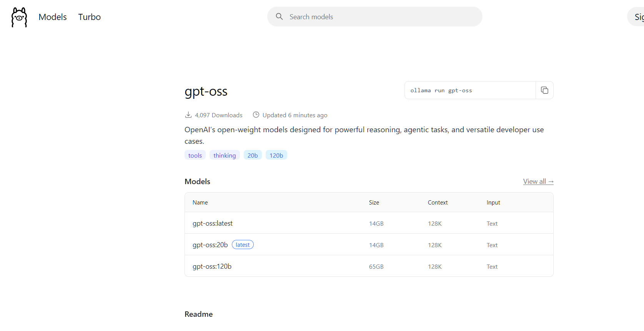Click the partially visible Sign in button
The width and height of the screenshot is (644, 331).
pyautogui.click(x=636, y=17)
